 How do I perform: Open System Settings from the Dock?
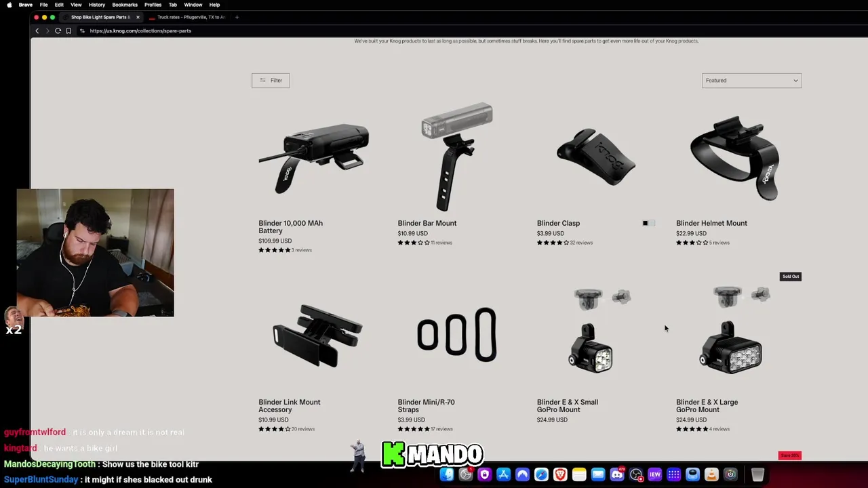[465, 474]
